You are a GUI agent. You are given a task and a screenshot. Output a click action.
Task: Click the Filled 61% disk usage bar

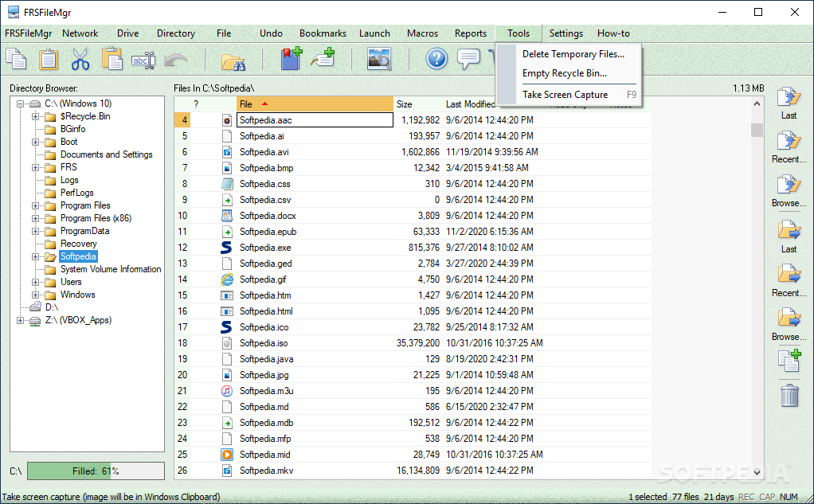point(96,471)
